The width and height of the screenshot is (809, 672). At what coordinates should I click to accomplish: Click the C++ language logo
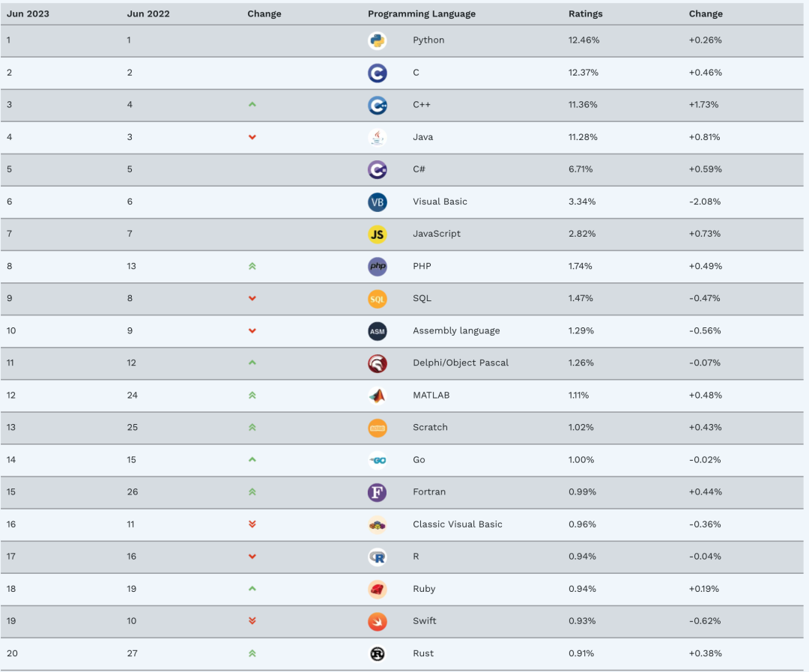click(377, 106)
